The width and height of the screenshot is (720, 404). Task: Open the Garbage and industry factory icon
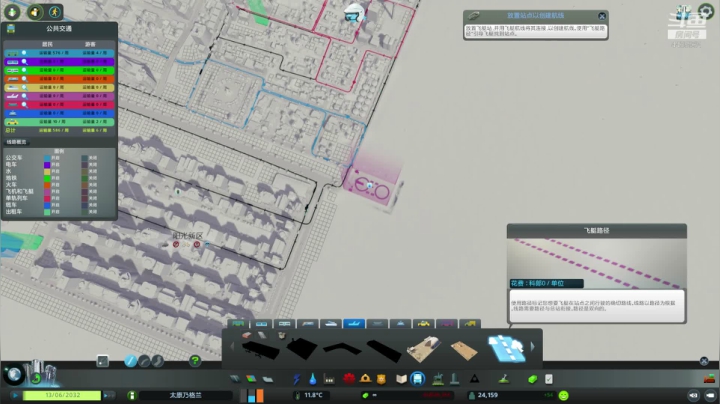(329, 379)
